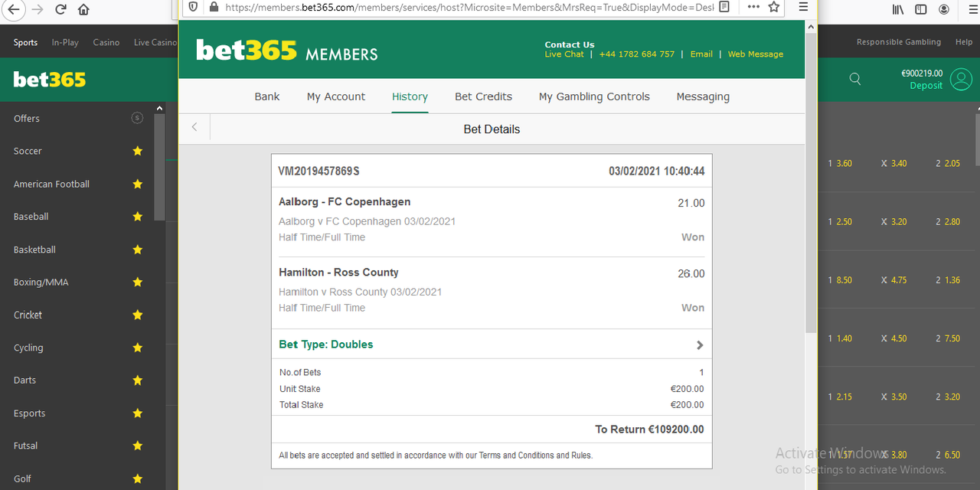Toggle favourite star for Cricket

click(138, 315)
